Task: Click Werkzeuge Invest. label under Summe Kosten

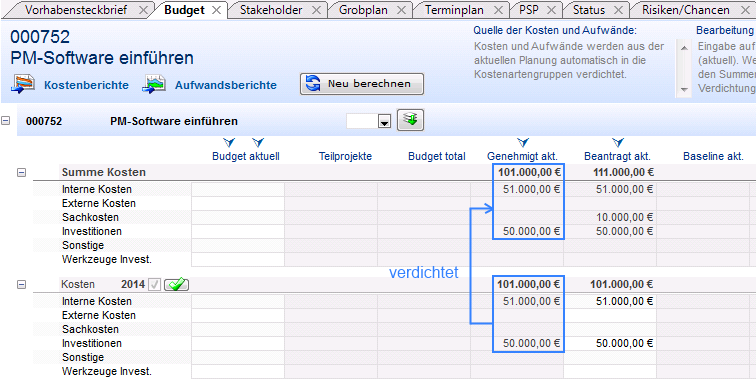Action: point(107,259)
